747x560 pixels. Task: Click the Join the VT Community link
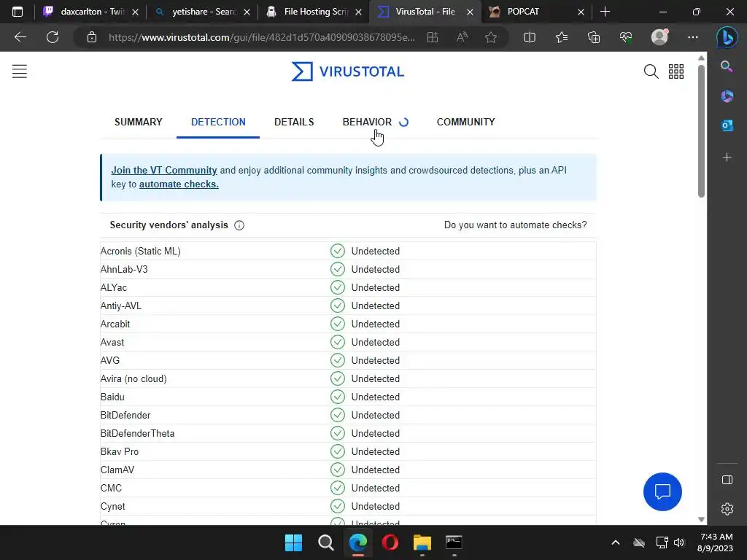(164, 170)
